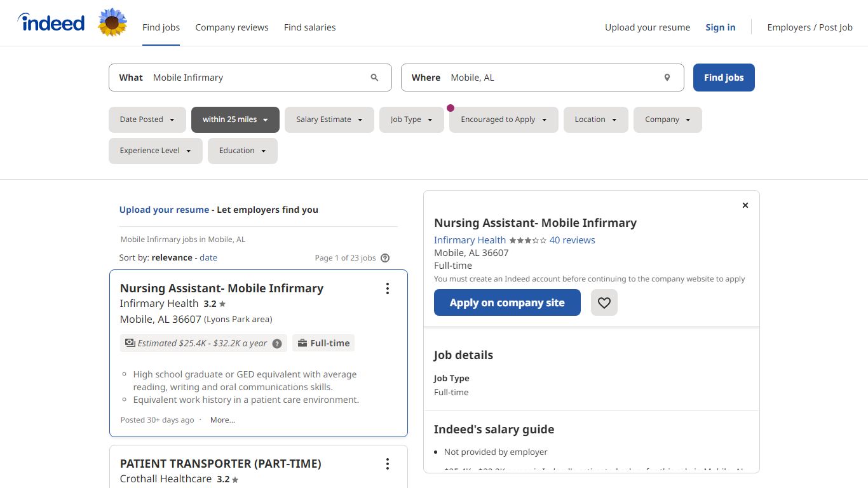Open the 40 reviews link
This screenshot has width=868, height=488.
point(573,240)
